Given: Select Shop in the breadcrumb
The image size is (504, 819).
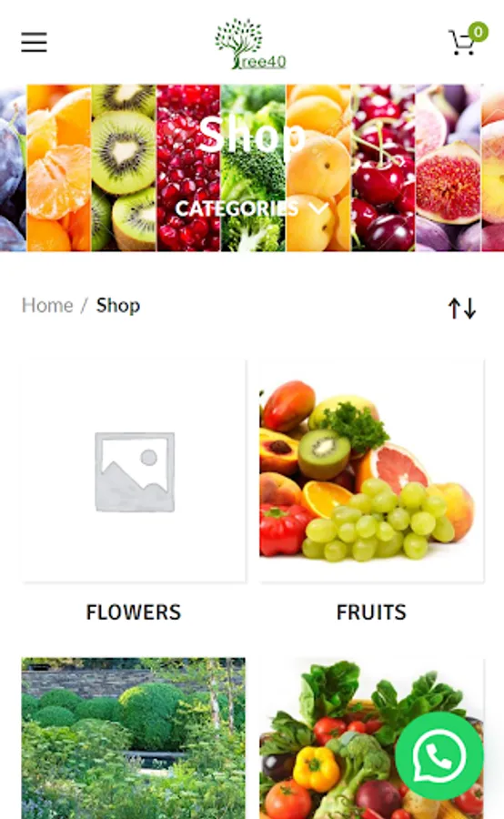Looking at the screenshot, I should tap(118, 305).
